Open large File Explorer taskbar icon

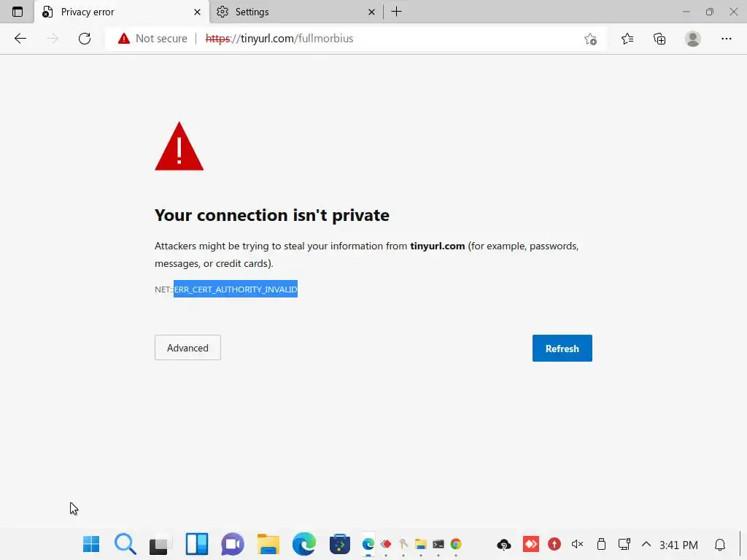point(268,544)
